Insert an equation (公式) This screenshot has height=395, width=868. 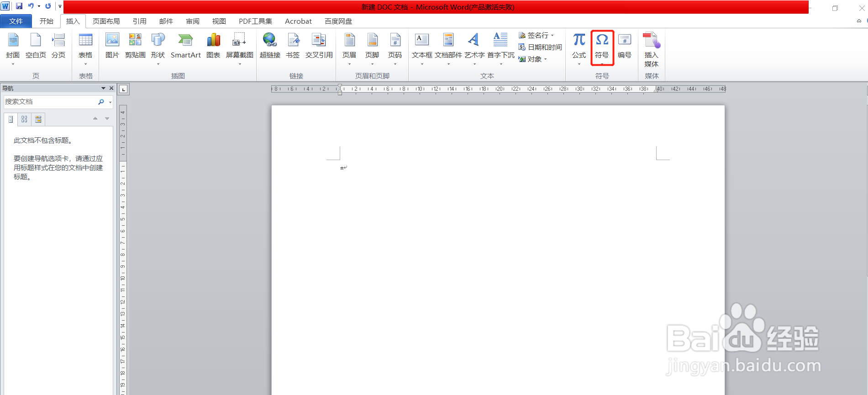[x=579, y=48]
